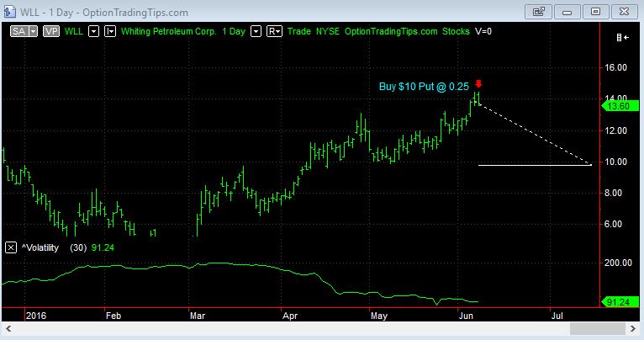
Task: Click the Stocks label in the toolbar
Action: click(456, 31)
